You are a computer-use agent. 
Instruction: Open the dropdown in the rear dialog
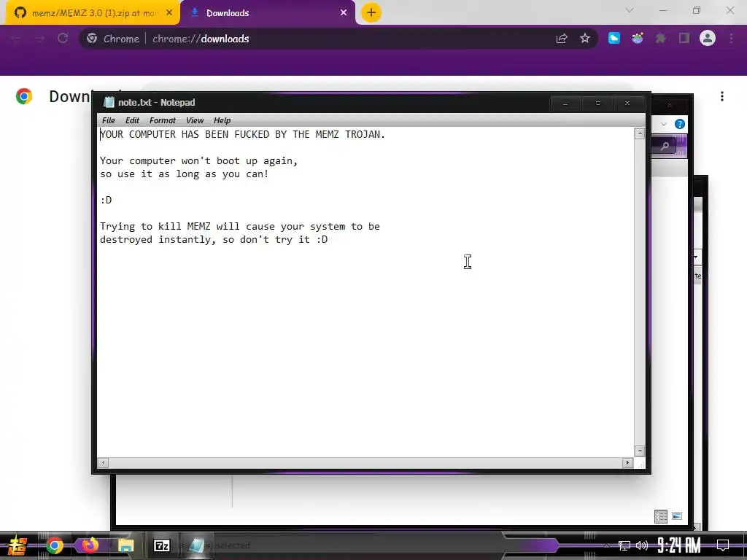(x=697, y=257)
